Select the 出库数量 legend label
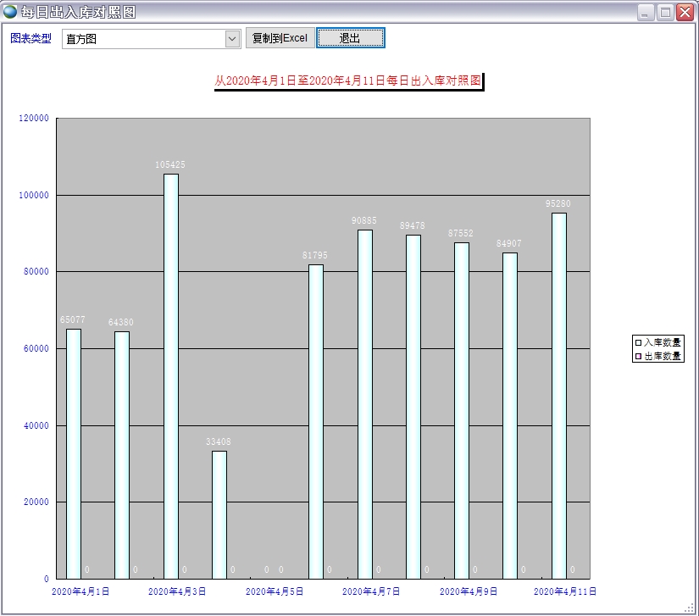The image size is (699, 616). pos(663,357)
